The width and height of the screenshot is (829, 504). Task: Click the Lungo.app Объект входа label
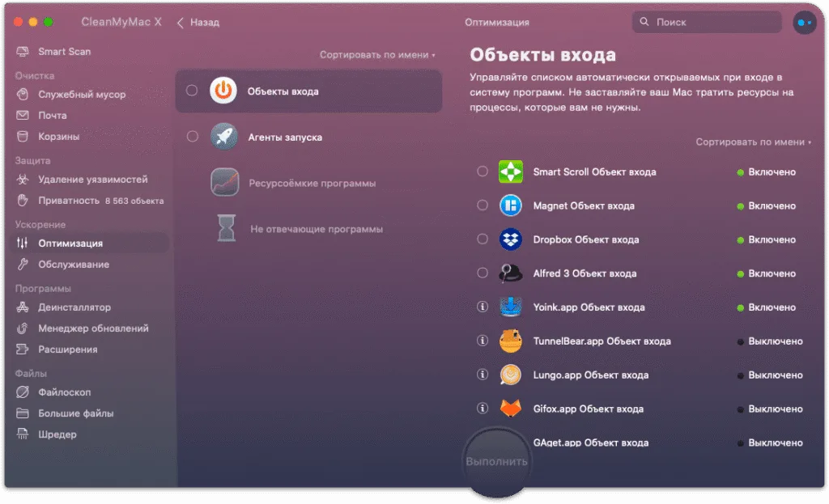590,375
